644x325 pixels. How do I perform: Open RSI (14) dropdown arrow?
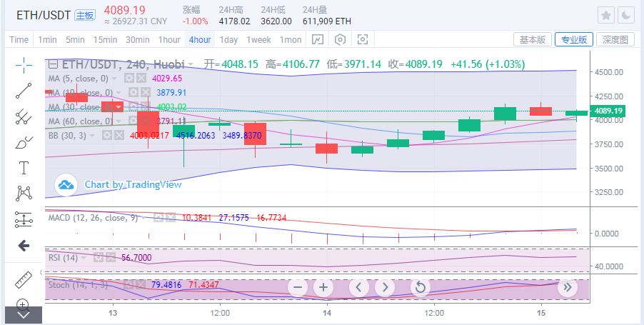tap(84, 258)
